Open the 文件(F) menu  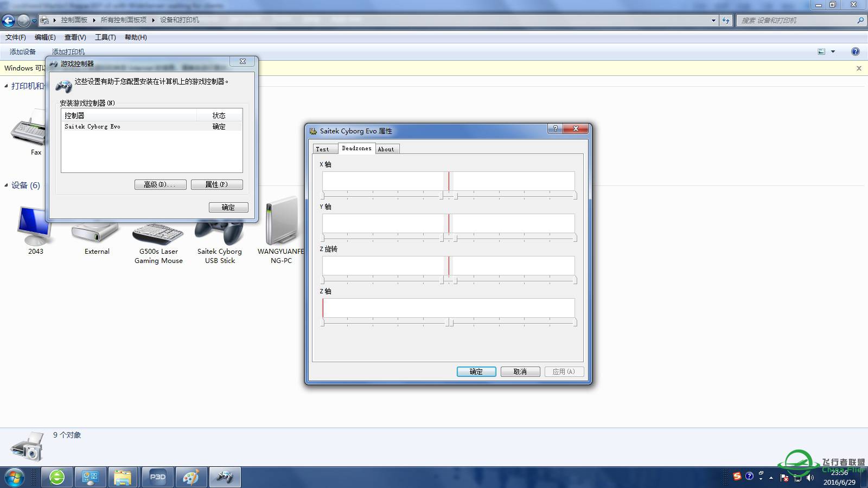tap(16, 37)
